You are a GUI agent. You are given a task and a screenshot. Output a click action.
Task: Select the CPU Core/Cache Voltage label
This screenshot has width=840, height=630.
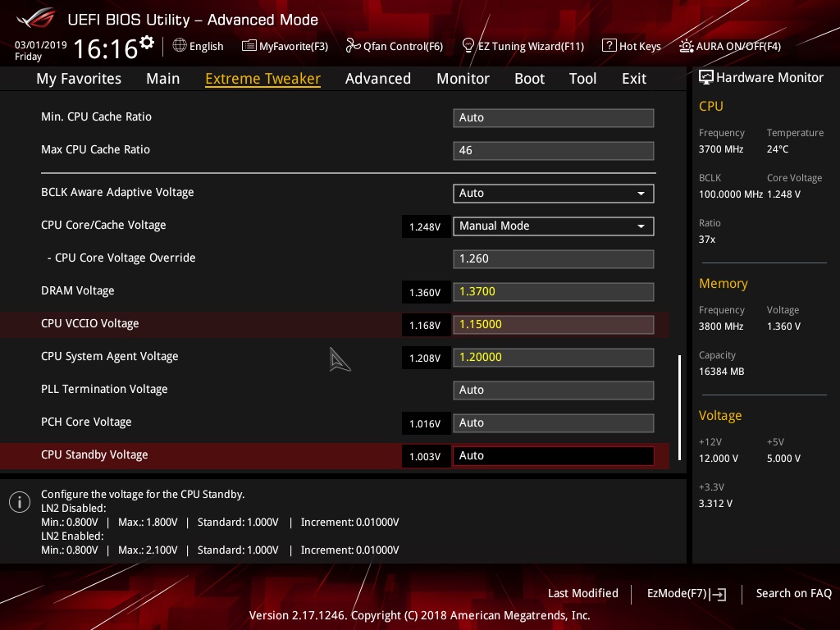point(103,225)
